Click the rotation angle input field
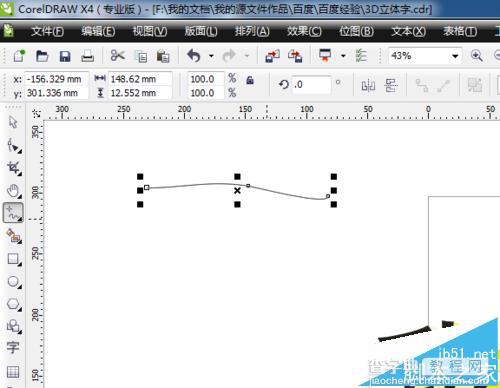The image size is (500, 388). point(311,85)
